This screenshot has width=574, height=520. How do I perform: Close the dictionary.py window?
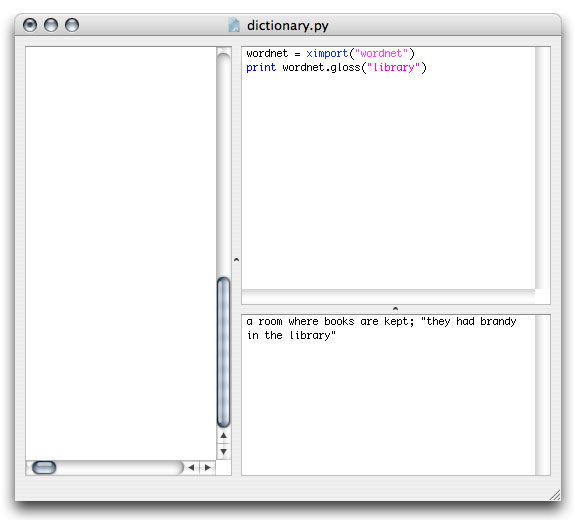(x=30, y=25)
